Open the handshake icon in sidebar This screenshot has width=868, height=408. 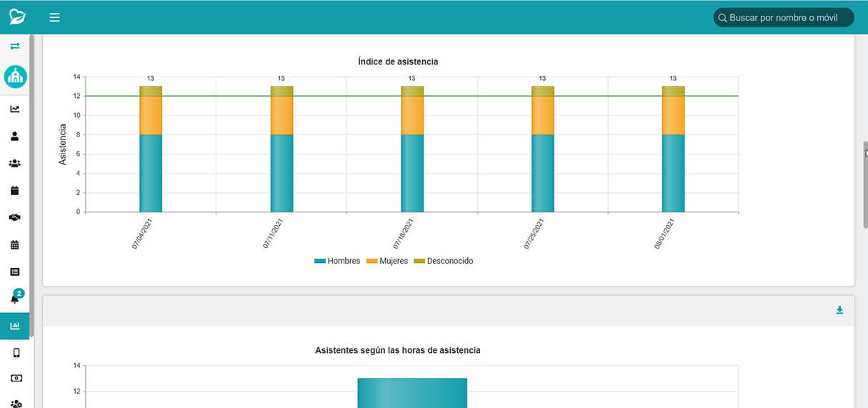click(15, 218)
